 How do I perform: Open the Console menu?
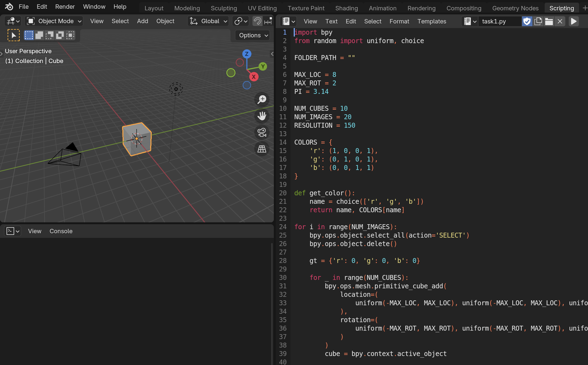point(61,231)
